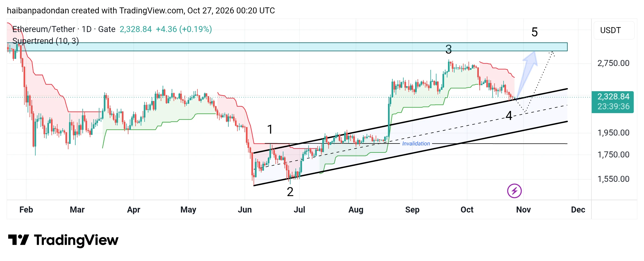Click the Jun marker on time axis
This screenshot has height=261, width=644.
pyautogui.click(x=245, y=210)
